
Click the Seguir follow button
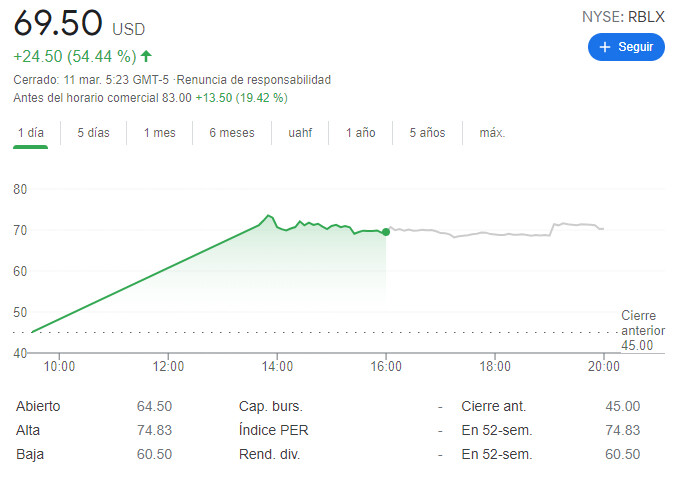625,47
